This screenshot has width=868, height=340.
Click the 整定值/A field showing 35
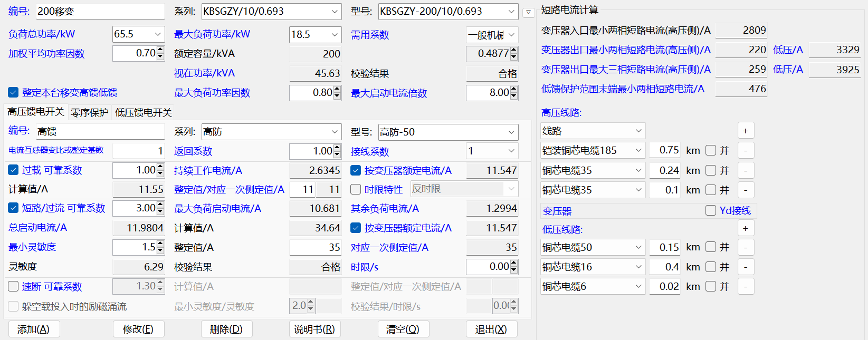[315, 247]
